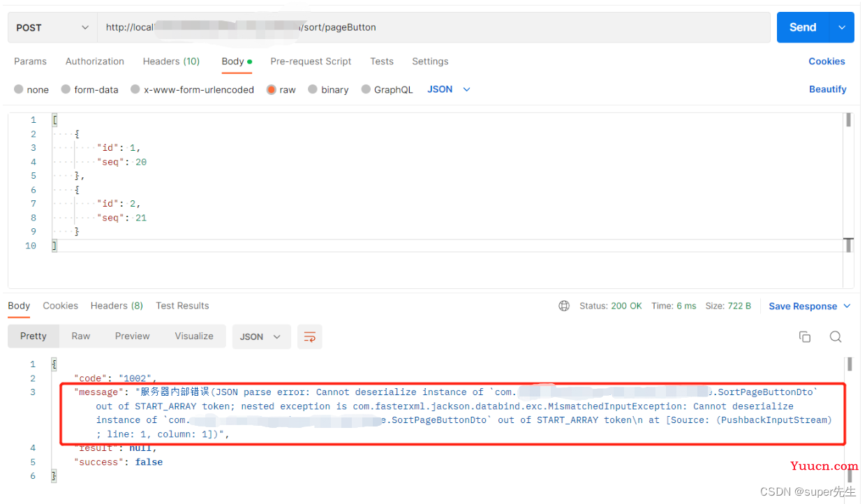Screen dimensions: 867x504
Task: Select the none body type radio
Action: tap(19, 89)
